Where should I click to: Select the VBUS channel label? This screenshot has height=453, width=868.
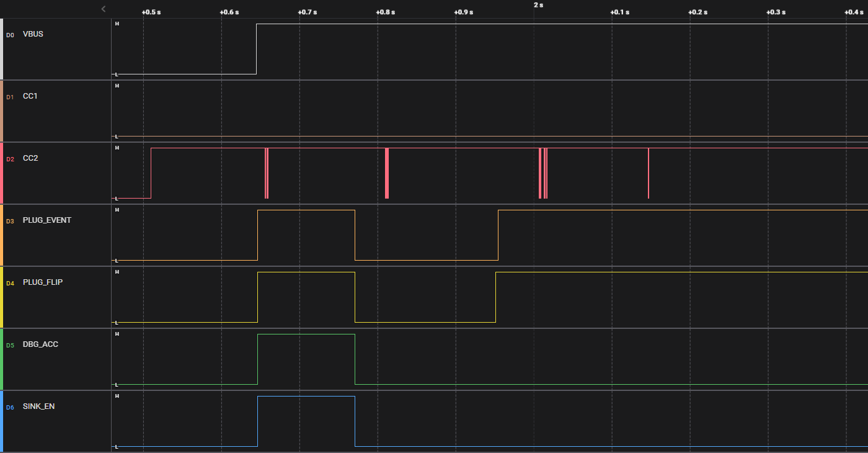coord(32,34)
